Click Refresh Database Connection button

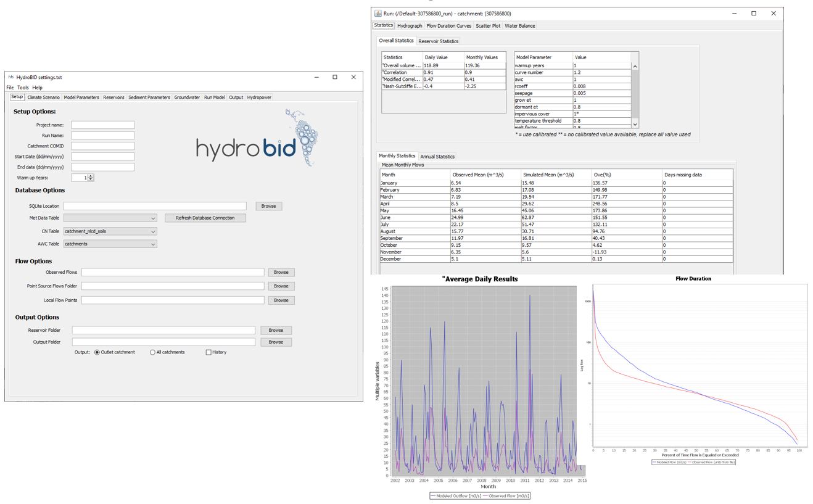tap(205, 218)
